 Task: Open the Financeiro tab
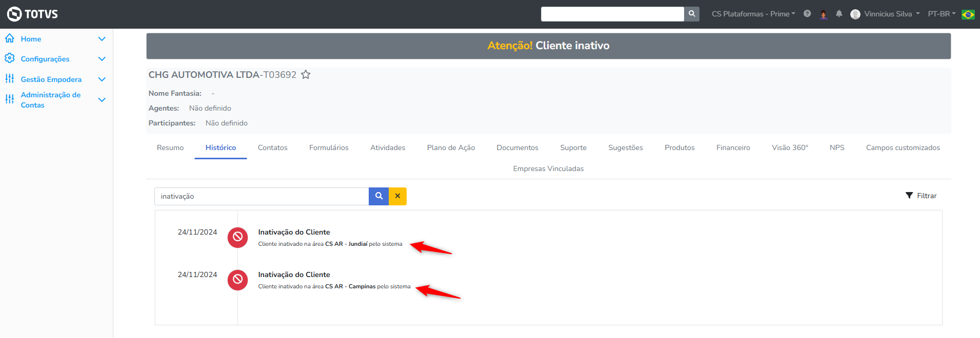(733, 147)
